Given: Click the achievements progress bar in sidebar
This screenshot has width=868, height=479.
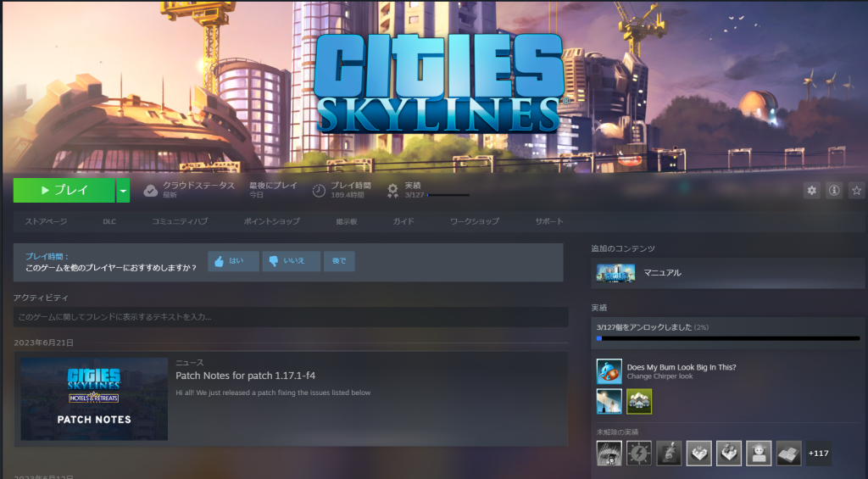Looking at the screenshot, I should pyautogui.click(x=728, y=338).
